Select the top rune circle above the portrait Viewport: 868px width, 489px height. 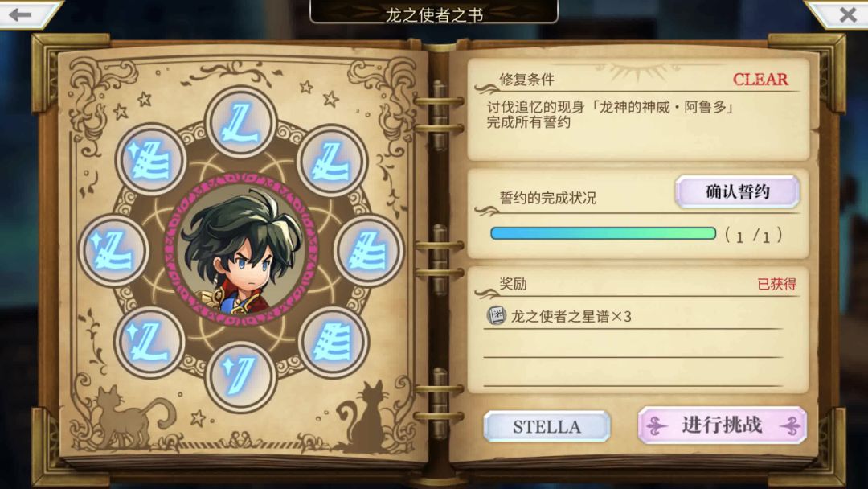240,121
